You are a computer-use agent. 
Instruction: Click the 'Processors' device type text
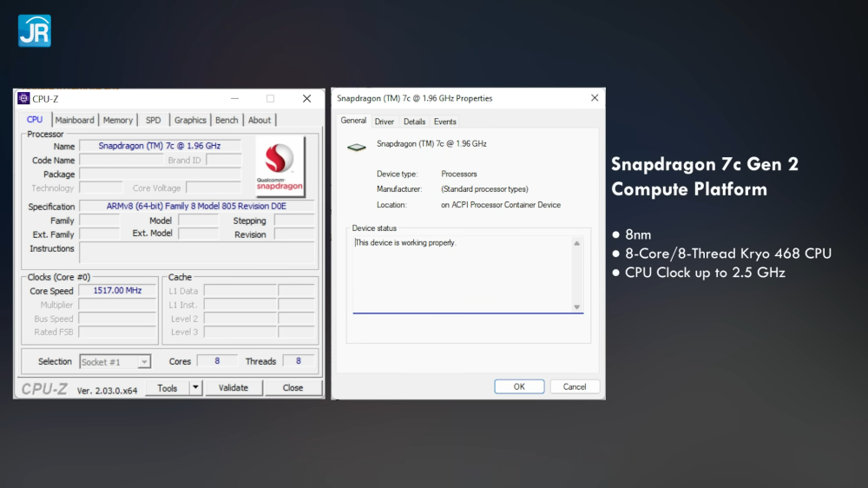click(459, 174)
